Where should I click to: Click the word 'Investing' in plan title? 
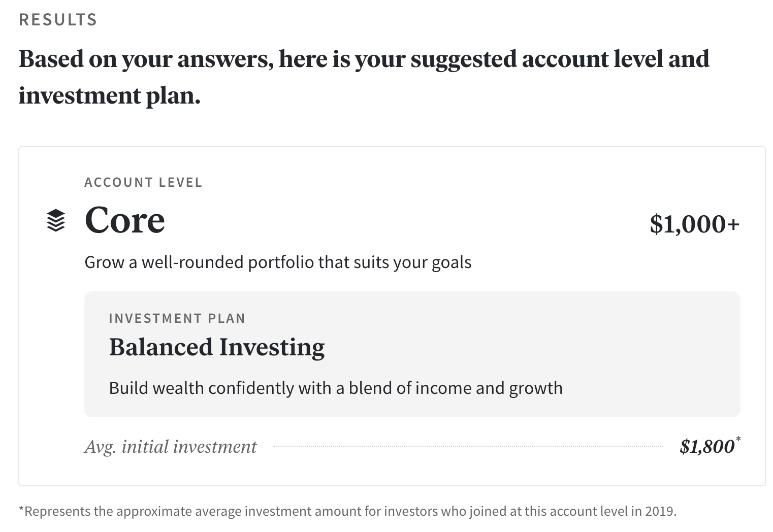click(x=272, y=348)
